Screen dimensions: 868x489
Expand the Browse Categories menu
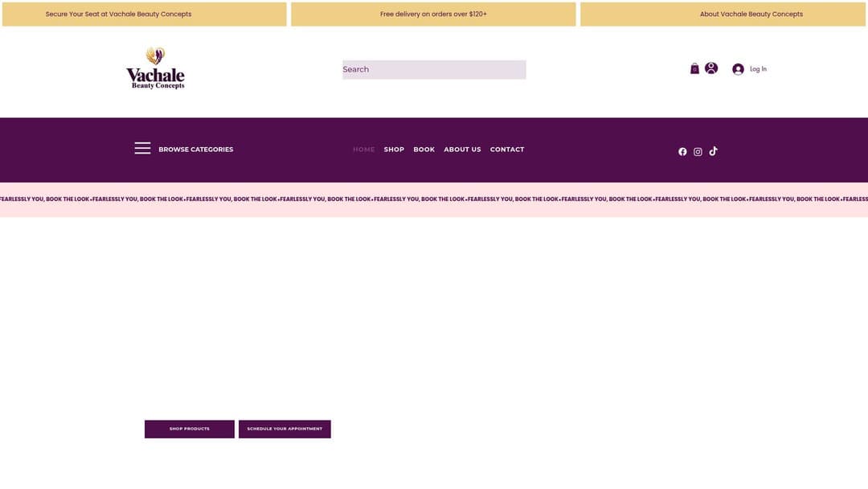tap(195, 148)
